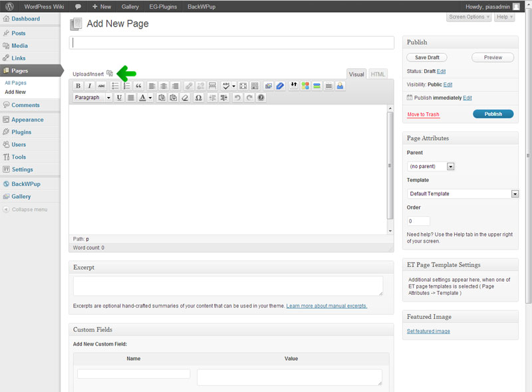Image resolution: width=532 pixels, height=392 pixels.
Task: Click the Set featured image link
Action: [x=428, y=331]
